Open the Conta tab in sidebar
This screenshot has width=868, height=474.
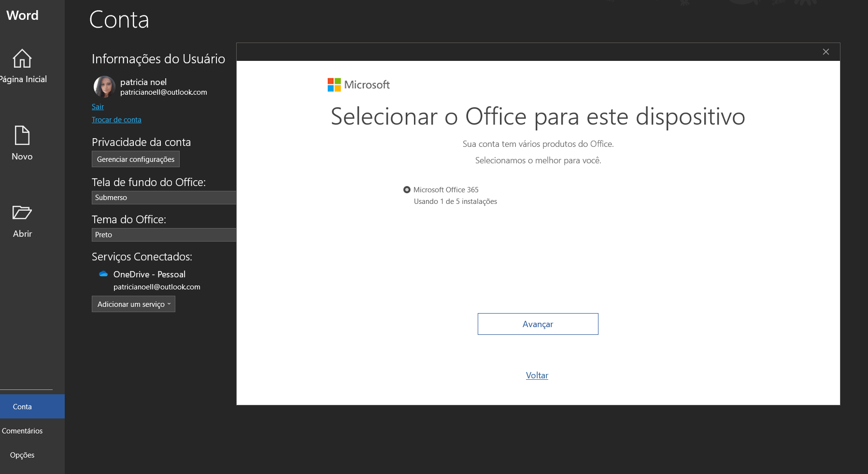[32, 406]
